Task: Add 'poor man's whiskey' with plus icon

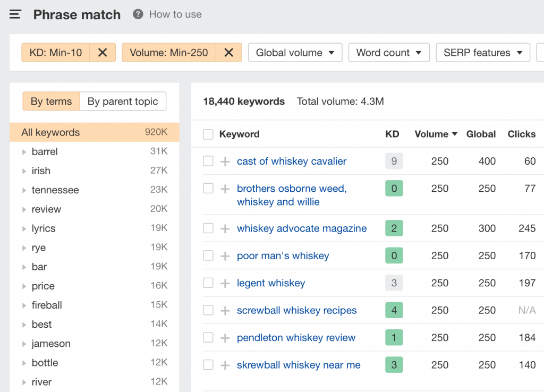Action: tap(225, 256)
